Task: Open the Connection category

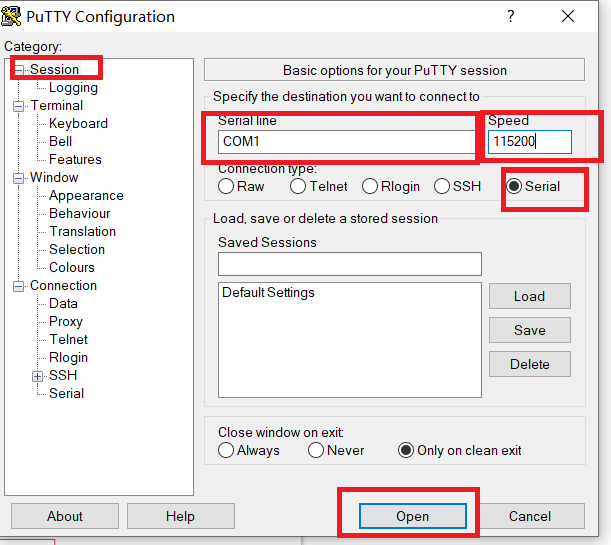Action: [64, 286]
